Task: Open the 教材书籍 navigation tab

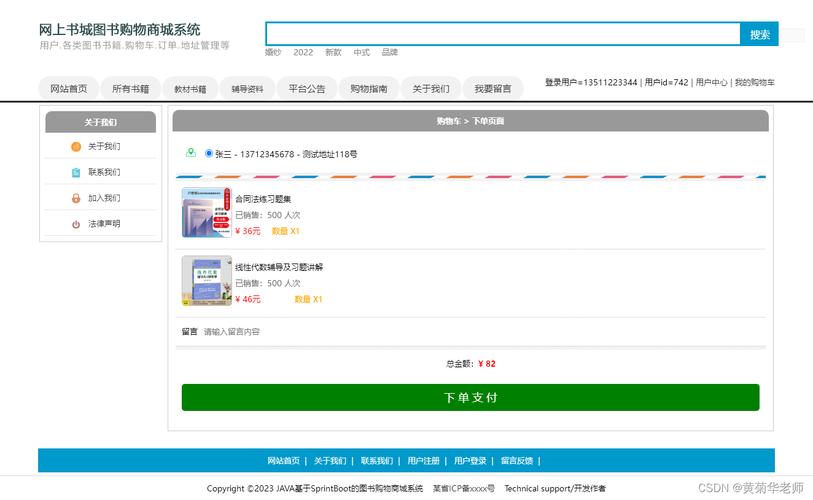Action: point(190,89)
